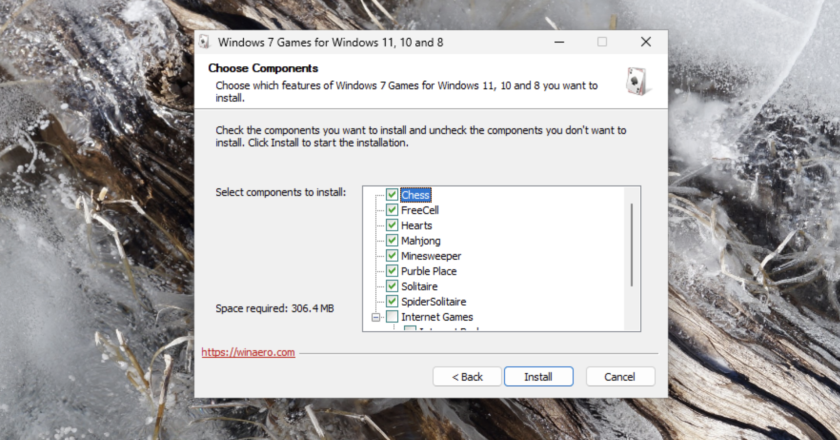
Task: Check the Internet Games group checkbox
Action: pyautogui.click(x=392, y=317)
